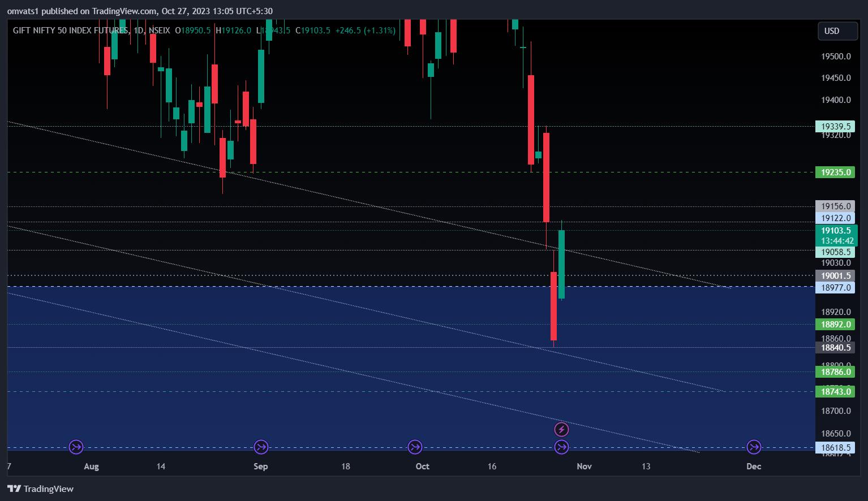Click the GIFT NIFTY 50 INDEX FUTURES title
Screen dimensions: 868x501
[x=71, y=31]
